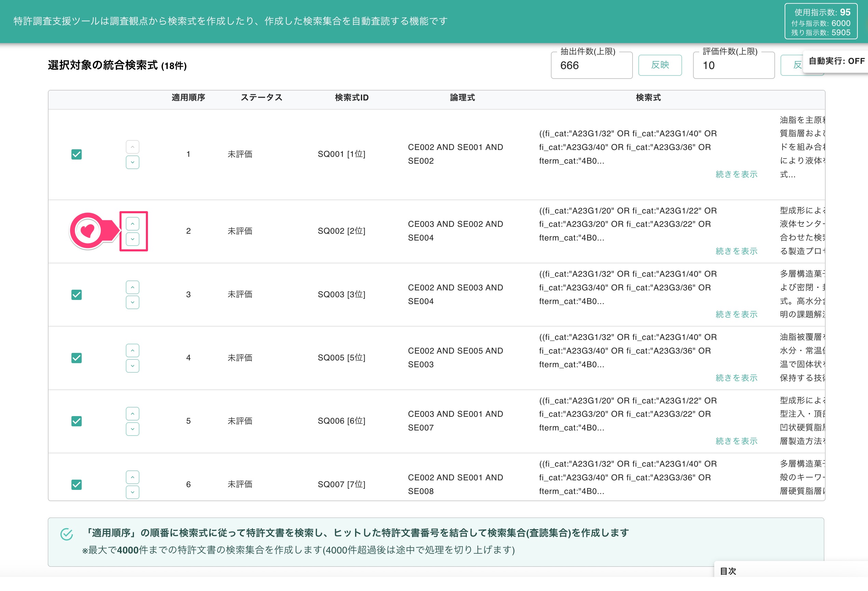Click 未評価 status in SQ006 row
Image resolution: width=868 pixels, height=591 pixels.
coord(240,421)
